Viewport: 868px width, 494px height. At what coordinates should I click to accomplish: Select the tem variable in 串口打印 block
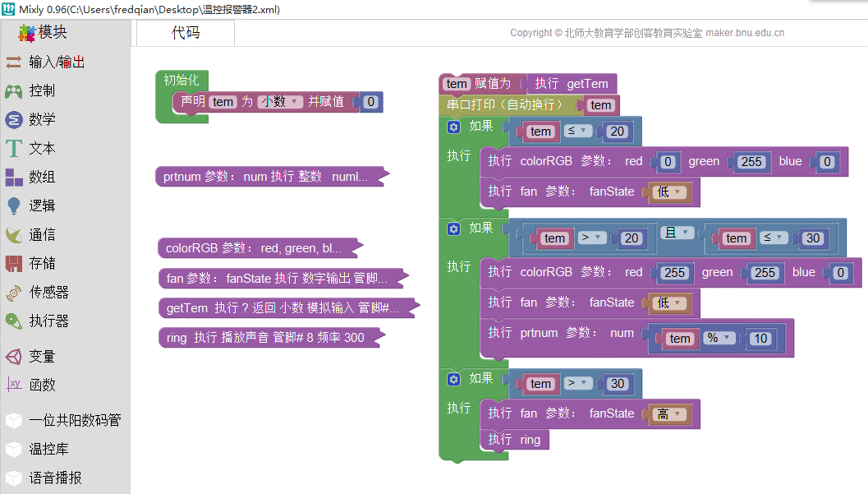pos(600,105)
